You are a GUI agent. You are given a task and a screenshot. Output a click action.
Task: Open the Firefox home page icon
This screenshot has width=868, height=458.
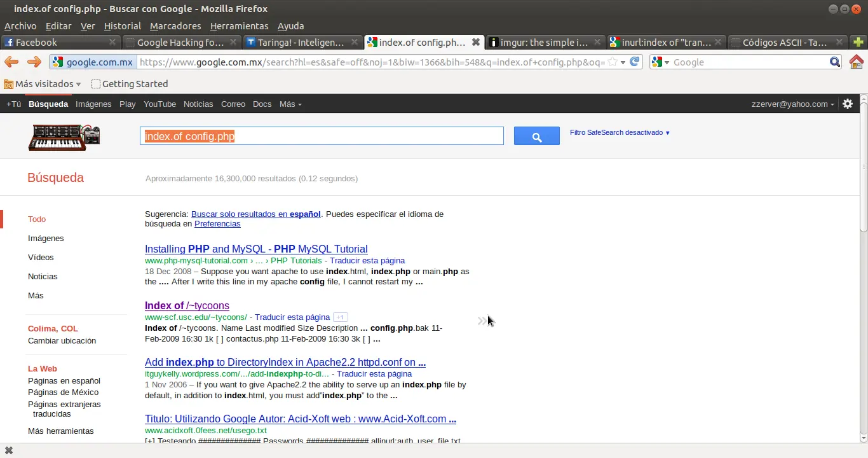[x=856, y=62]
